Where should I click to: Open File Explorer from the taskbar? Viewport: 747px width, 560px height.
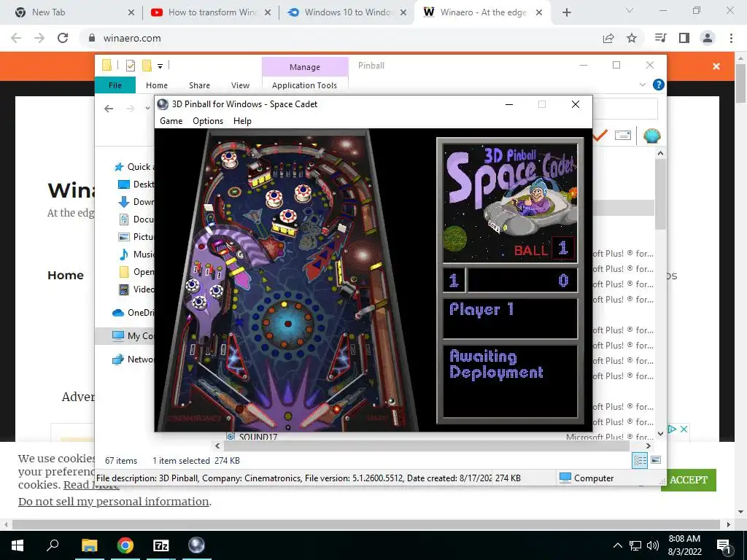89,545
